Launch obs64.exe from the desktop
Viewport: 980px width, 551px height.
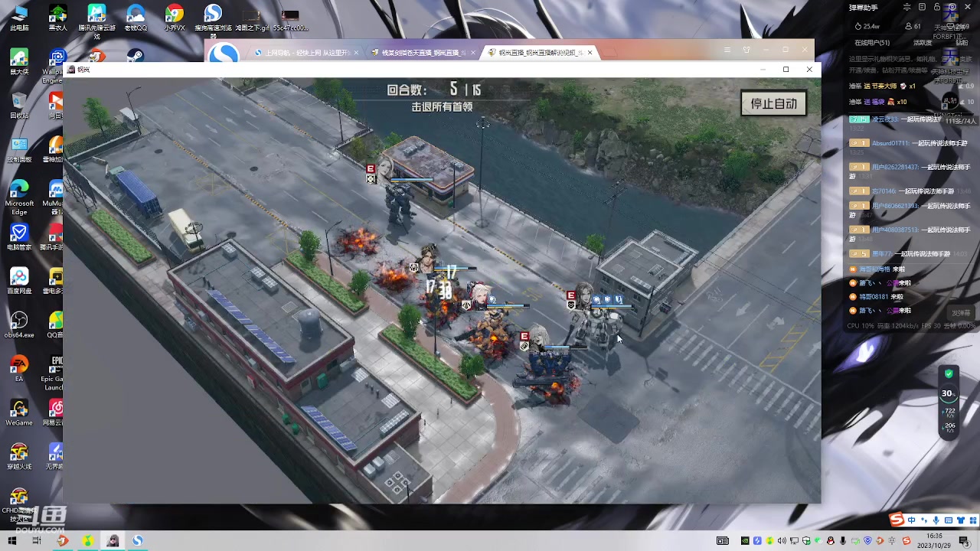[19, 324]
